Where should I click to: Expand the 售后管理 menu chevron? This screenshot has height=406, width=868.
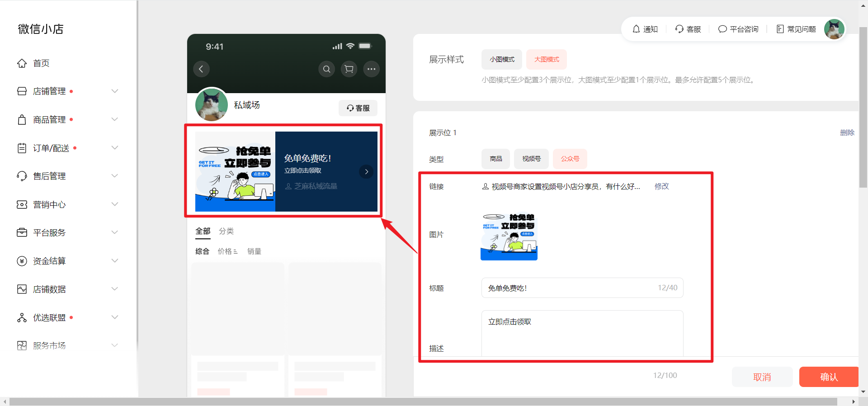[x=115, y=176]
